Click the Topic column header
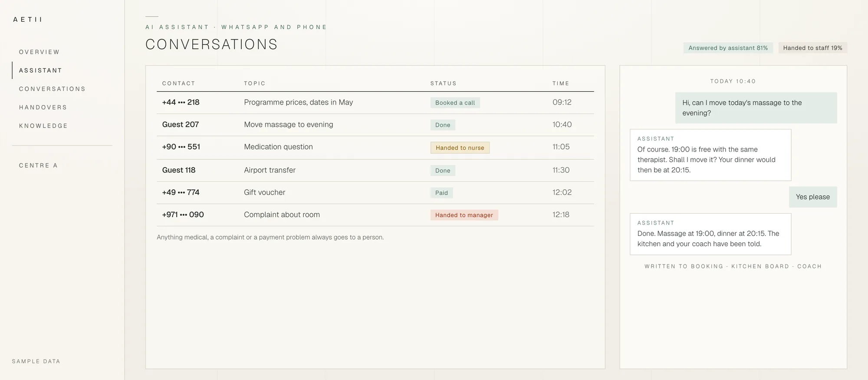868x380 pixels. [x=254, y=83]
